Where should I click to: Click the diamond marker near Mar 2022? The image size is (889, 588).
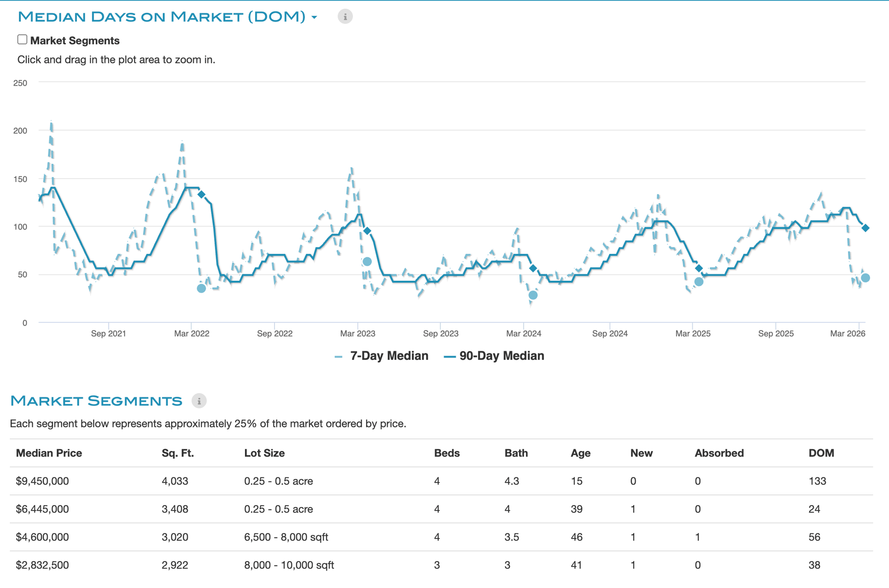201,194
